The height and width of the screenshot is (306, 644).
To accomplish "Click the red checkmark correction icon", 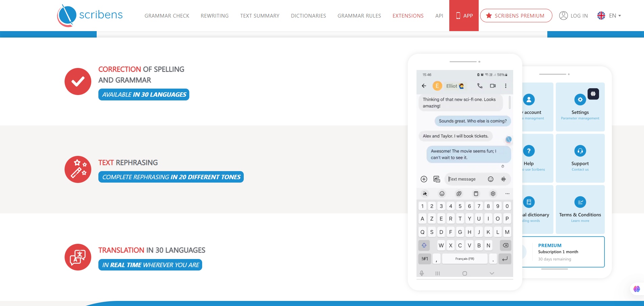I will (x=78, y=81).
